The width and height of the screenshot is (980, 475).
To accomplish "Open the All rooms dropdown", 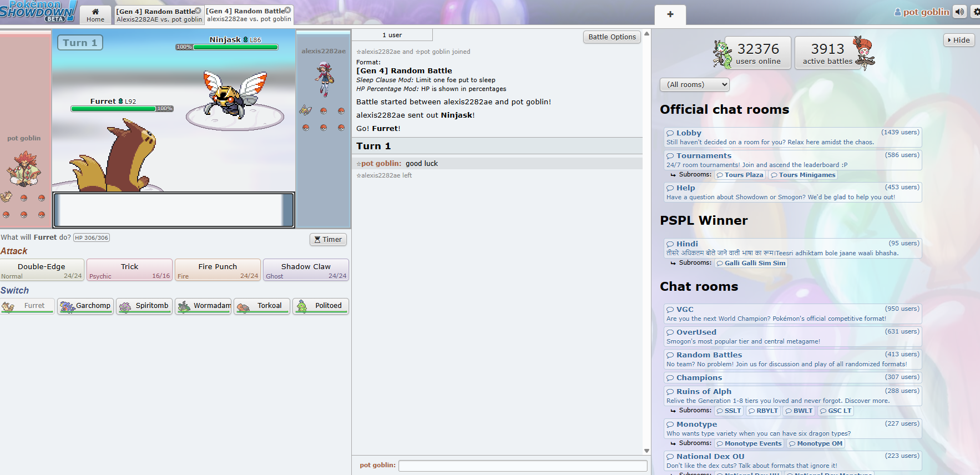I will pos(694,84).
